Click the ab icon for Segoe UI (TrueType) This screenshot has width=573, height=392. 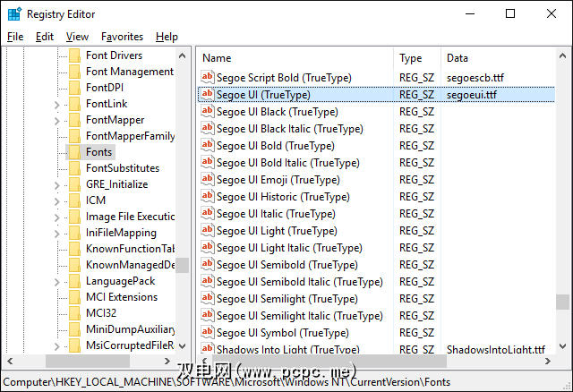coord(207,94)
